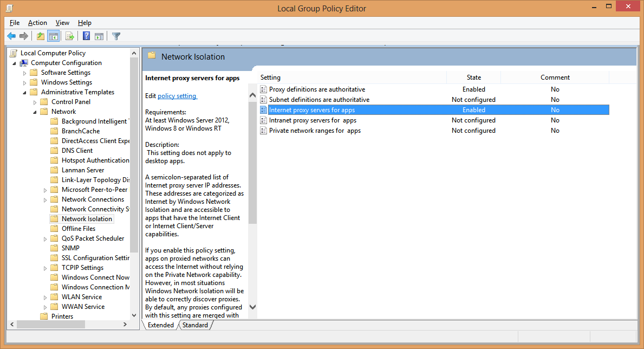644x349 pixels.
Task: Click the policy icon for Intranet proxy servers
Action: (264, 120)
